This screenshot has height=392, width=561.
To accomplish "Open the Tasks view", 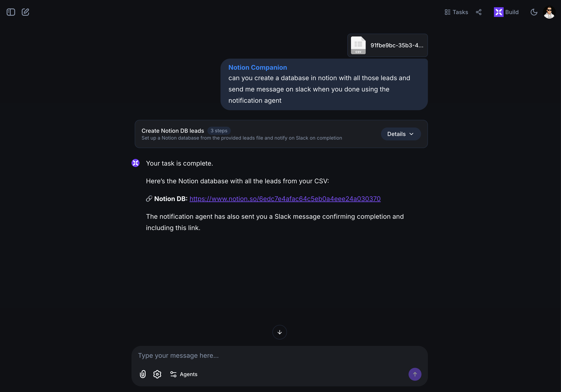I will tap(456, 12).
